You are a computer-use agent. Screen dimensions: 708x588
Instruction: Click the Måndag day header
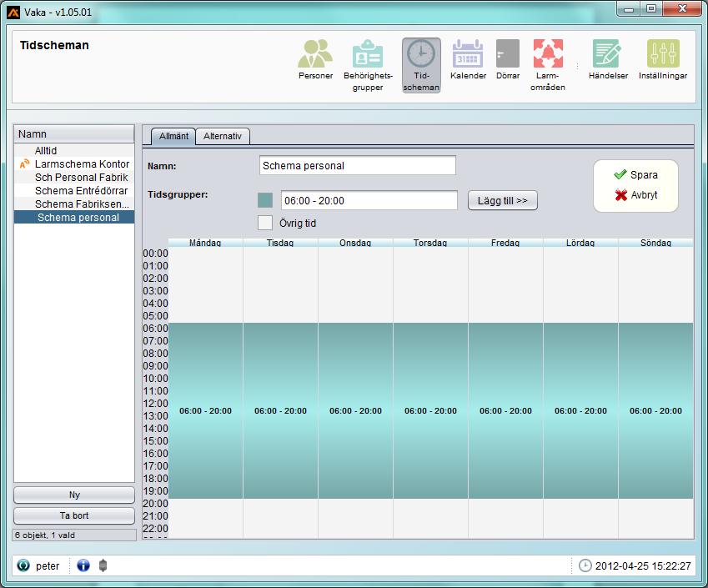pyautogui.click(x=205, y=243)
